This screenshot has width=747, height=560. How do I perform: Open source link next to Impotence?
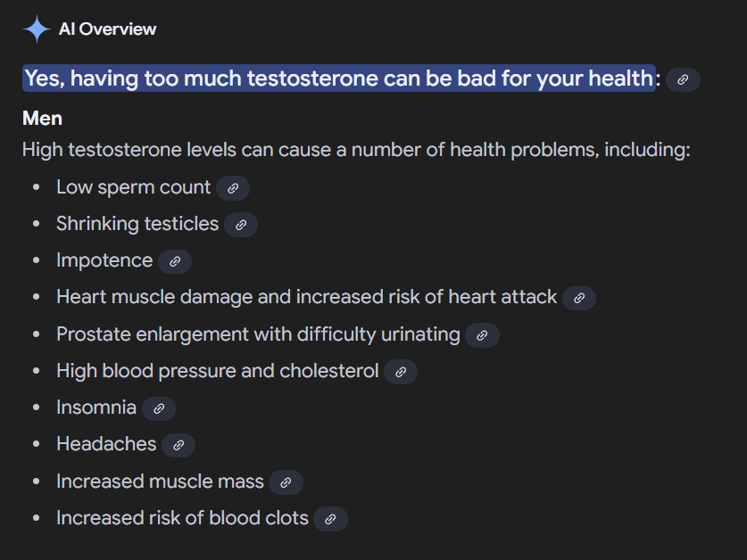pos(175,261)
